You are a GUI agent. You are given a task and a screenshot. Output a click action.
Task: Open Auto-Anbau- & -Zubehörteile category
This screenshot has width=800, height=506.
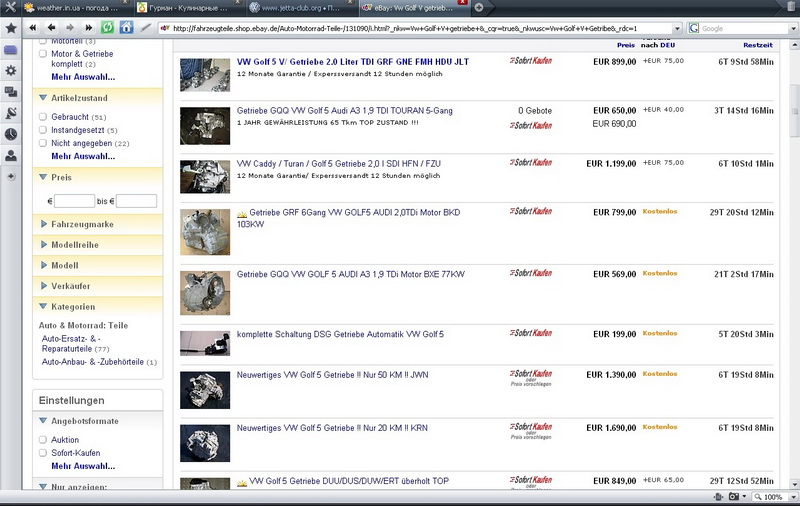[x=93, y=362]
